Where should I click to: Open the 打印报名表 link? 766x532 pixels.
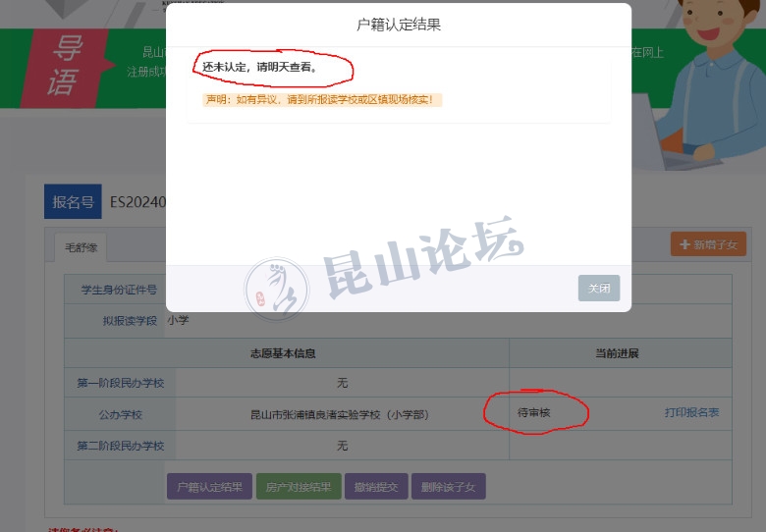pyautogui.click(x=691, y=413)
